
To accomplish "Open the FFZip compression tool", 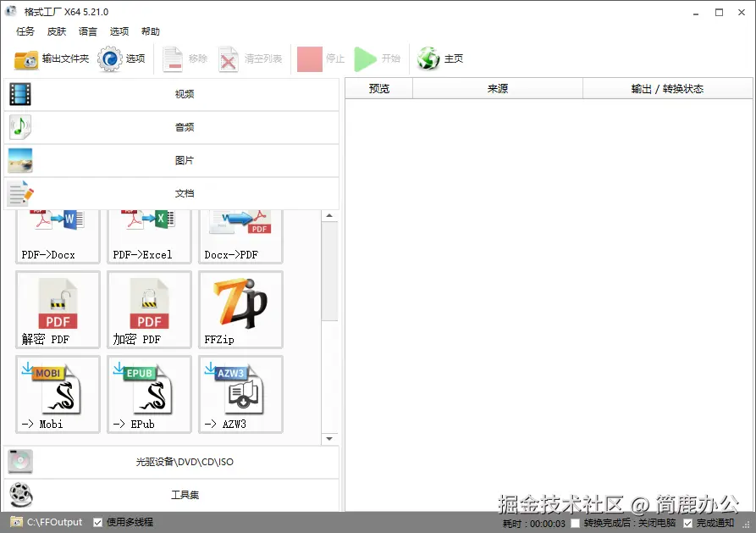I will click(240, 309).
